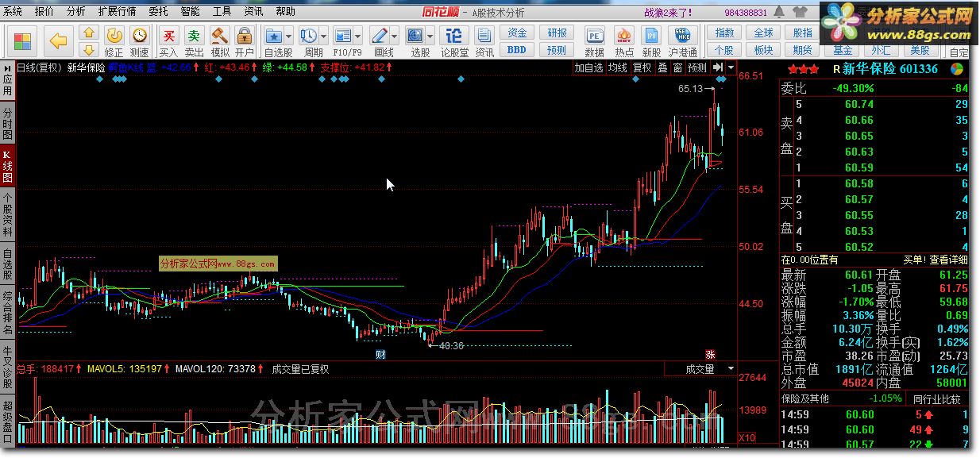
Task: Open the 系统 menu
Action: [13, 12]
